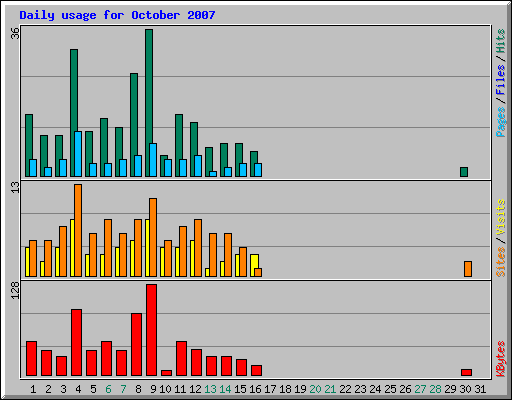Click the small green hits bar for day 30
The image size is (512, 400).
coord(464,172)
